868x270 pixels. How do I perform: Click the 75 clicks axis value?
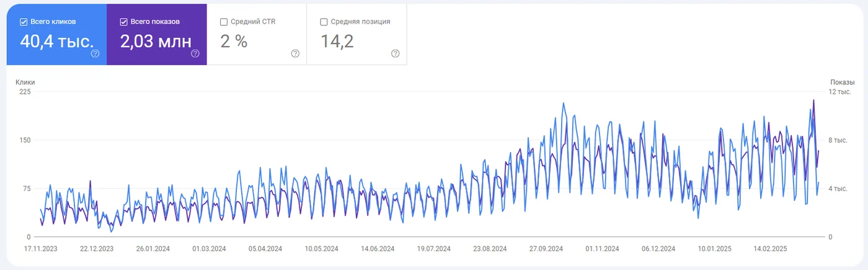click(27, 189)
